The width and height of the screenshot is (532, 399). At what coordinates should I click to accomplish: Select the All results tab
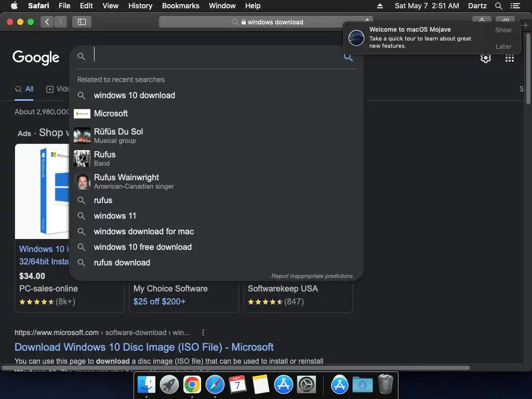(x=24, y=89)
